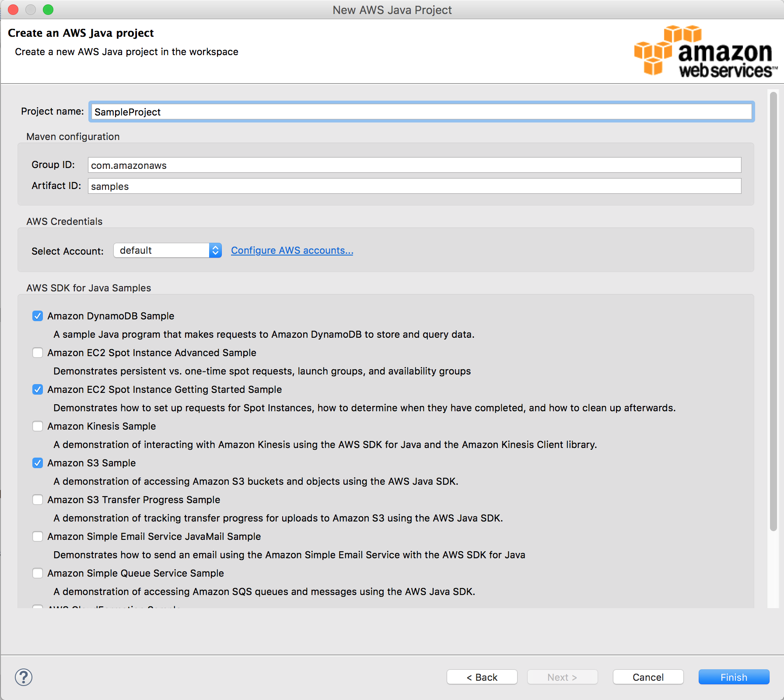The height and width of the screenshot is (700, 784).
Task: Click the Amazon S3 buckets description text
Action: tap(256, 481)
